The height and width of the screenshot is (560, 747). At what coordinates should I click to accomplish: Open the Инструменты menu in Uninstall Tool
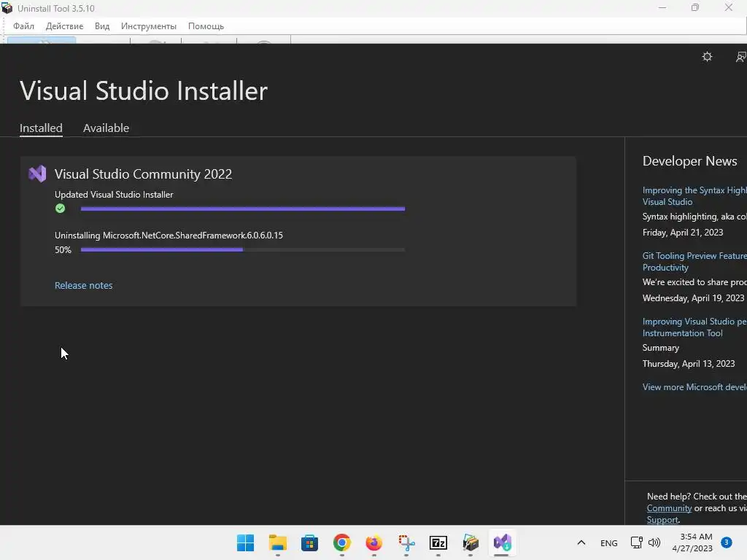click(149, 26)
